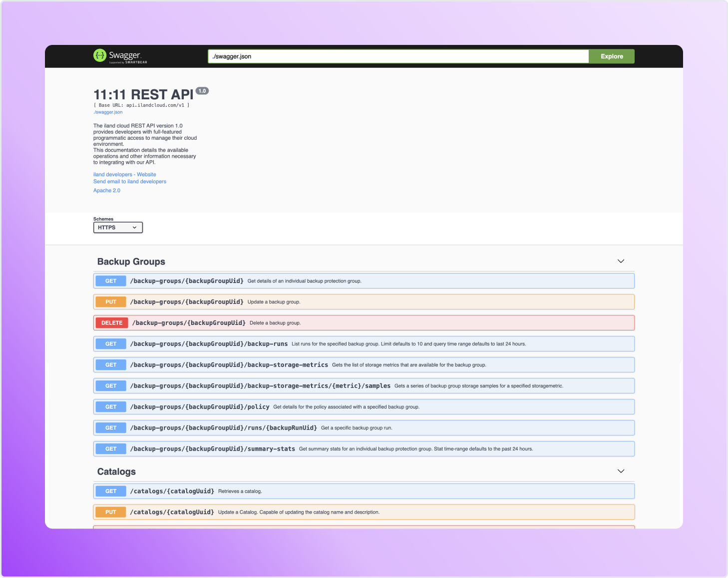
Task: Open the HTTPS Schemes dropdown
Action: pos(118,227)
